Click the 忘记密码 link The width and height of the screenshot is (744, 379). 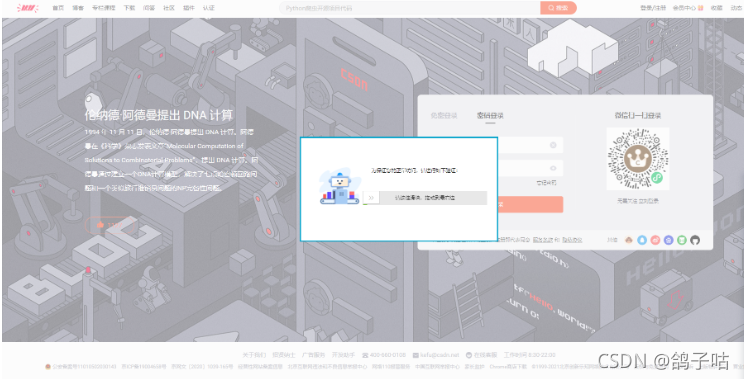coord(546,183)
